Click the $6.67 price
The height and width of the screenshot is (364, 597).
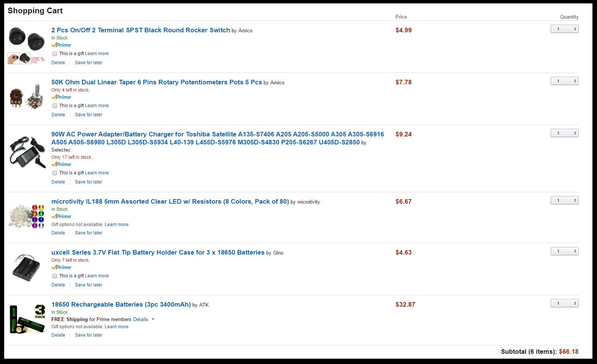403,201
